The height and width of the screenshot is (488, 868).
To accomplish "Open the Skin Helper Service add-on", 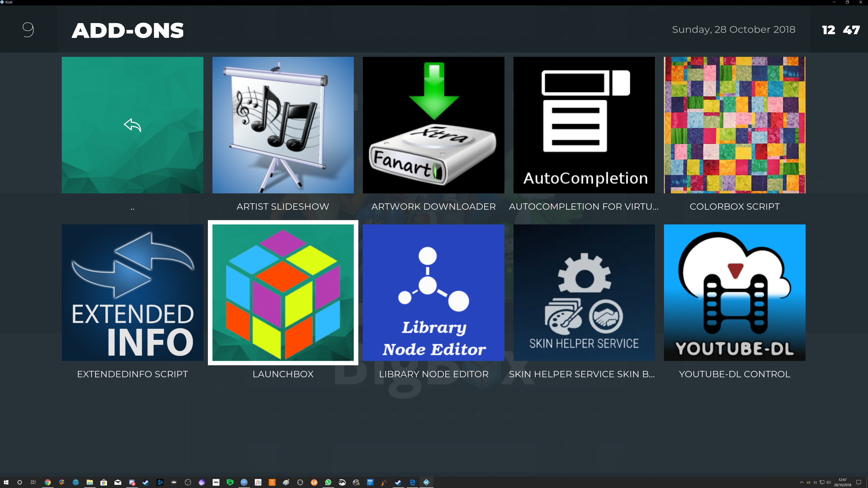I will [584, 292].
